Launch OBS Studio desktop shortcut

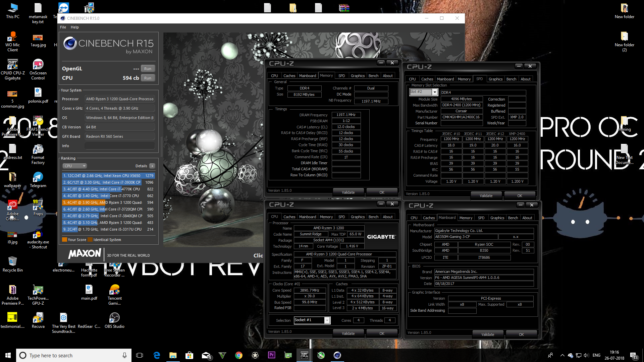click(114, 321)
